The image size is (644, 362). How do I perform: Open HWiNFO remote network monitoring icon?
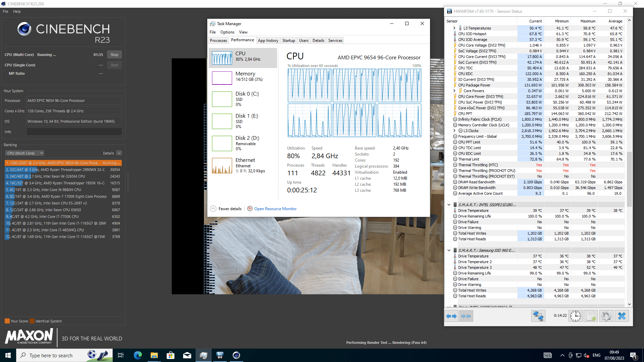538,316
